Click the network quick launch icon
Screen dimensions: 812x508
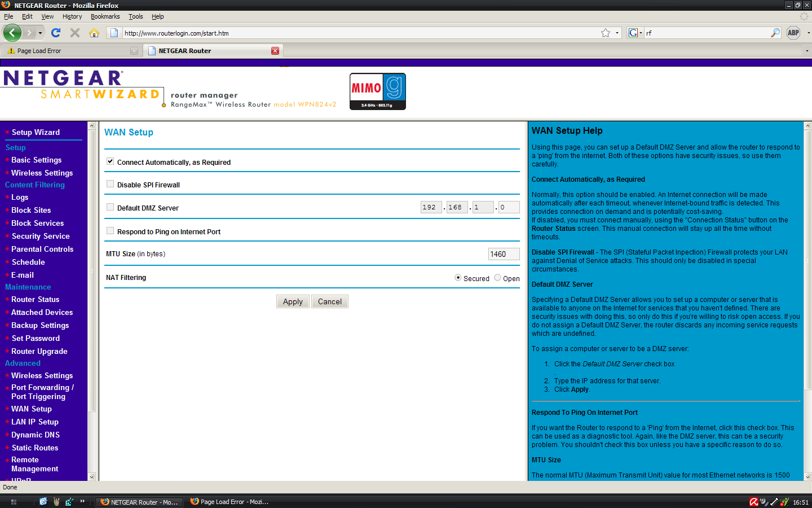point(69,501)
